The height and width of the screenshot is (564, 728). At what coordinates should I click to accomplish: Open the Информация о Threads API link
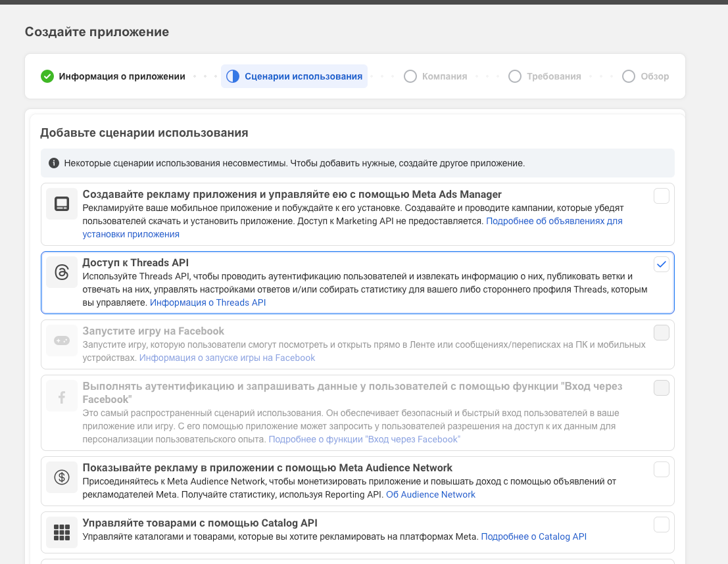pyautogui.click(x=208, y=302)
